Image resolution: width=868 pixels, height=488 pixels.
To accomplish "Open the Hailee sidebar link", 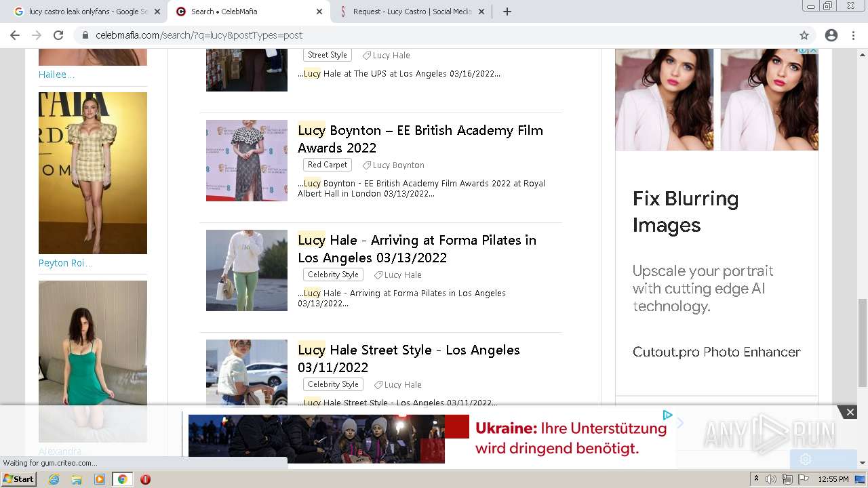I will click(57, 75).
